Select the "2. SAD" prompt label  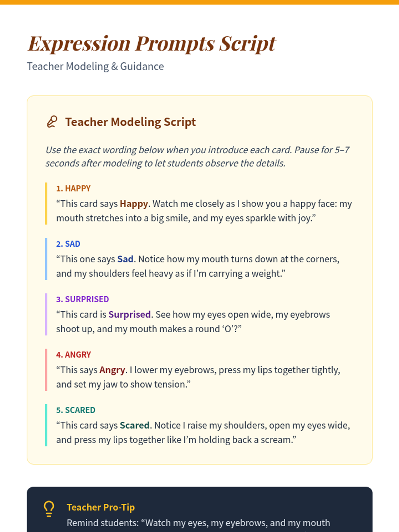pos(68,244)
